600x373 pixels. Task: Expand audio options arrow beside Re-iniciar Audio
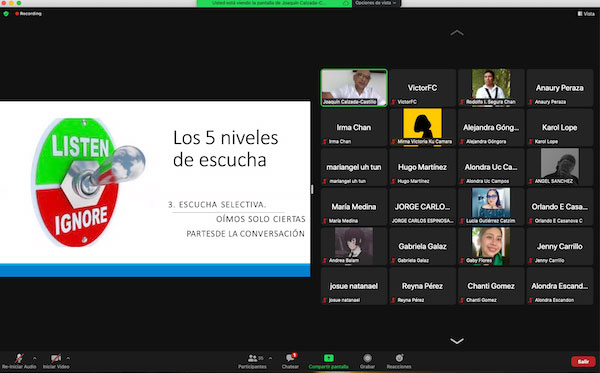click(x=34, y=358)
